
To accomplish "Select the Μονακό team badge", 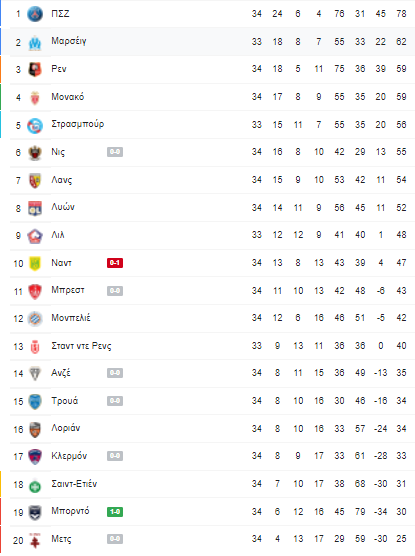I will [35, 98].
